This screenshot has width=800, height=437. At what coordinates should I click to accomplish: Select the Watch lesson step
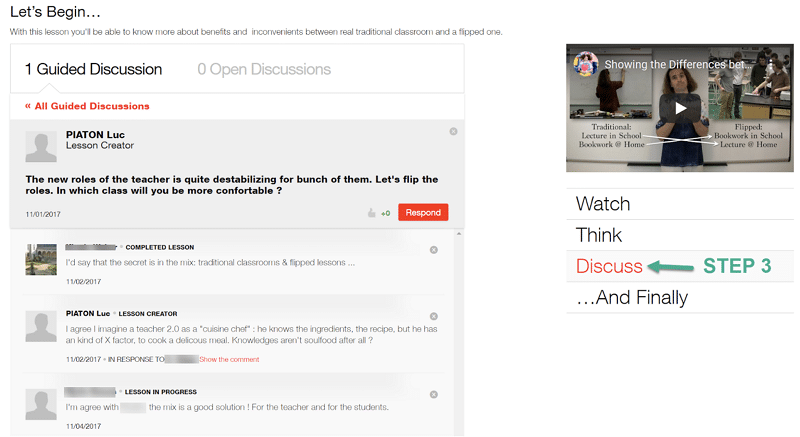click(603, 204)
